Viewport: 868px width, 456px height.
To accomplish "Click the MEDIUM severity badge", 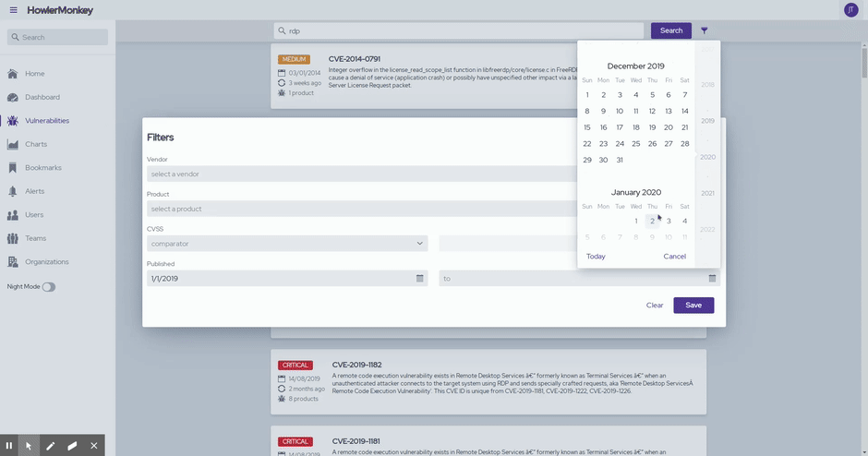I will (294, 59).
